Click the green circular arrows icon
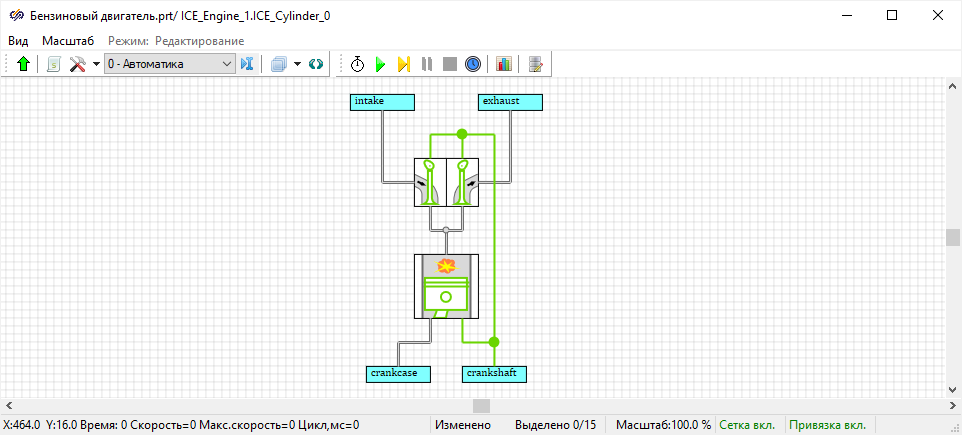This screenshot has width=962, height=435. (x=316, y=64)
